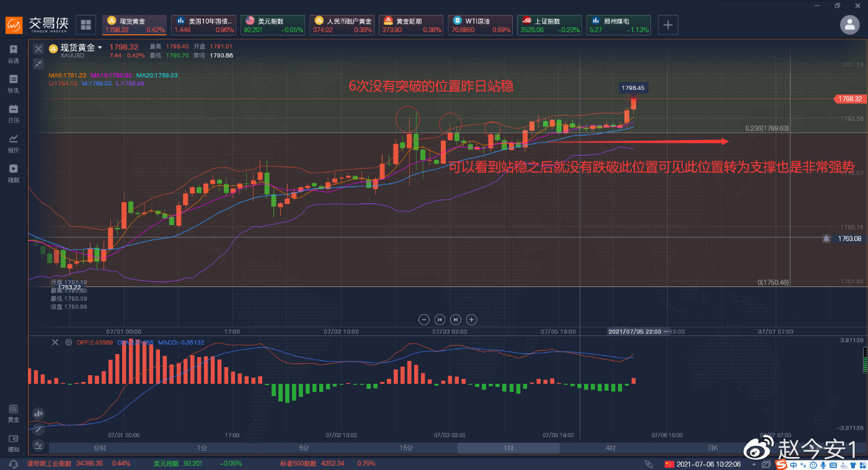The width and height of the screenshot is (868, 470).
Task: Click the MA10 indicator label
Action: coord(111,75)
